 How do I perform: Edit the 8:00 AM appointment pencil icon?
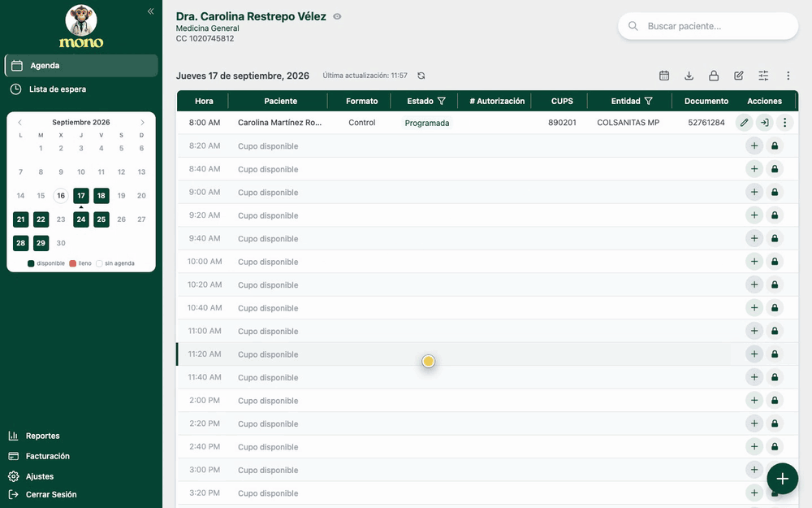[744, 123]
